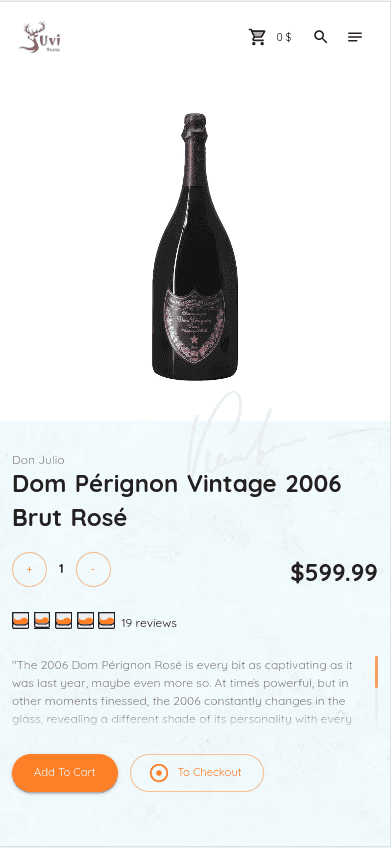391x848 pixels.
Task: Click the search magnifier icon
Action: [x=321, y=37]
